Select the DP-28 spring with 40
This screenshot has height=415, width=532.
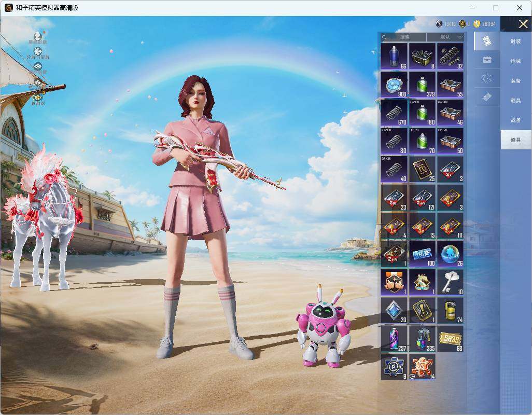pyautogui.click(x=394, y=169)
